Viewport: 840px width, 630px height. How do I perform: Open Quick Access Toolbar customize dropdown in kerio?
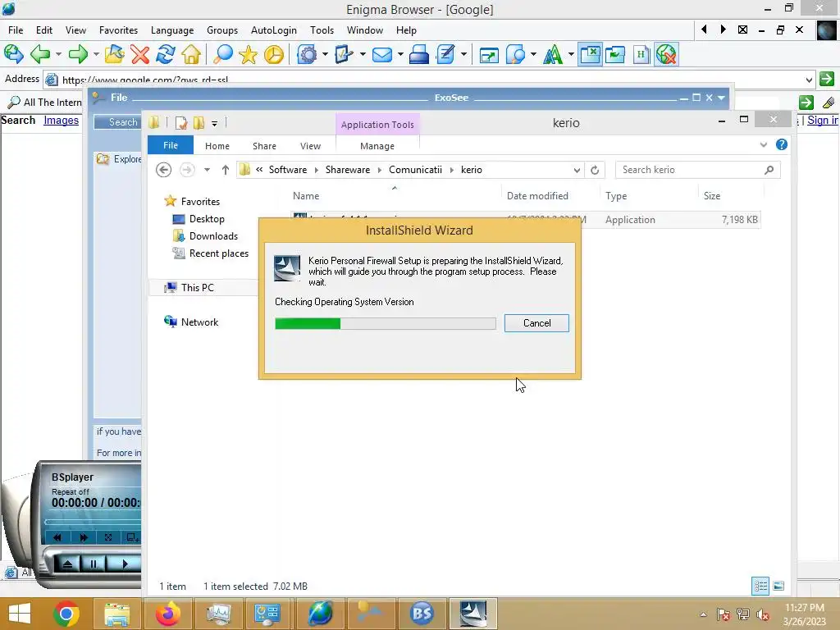214,123
